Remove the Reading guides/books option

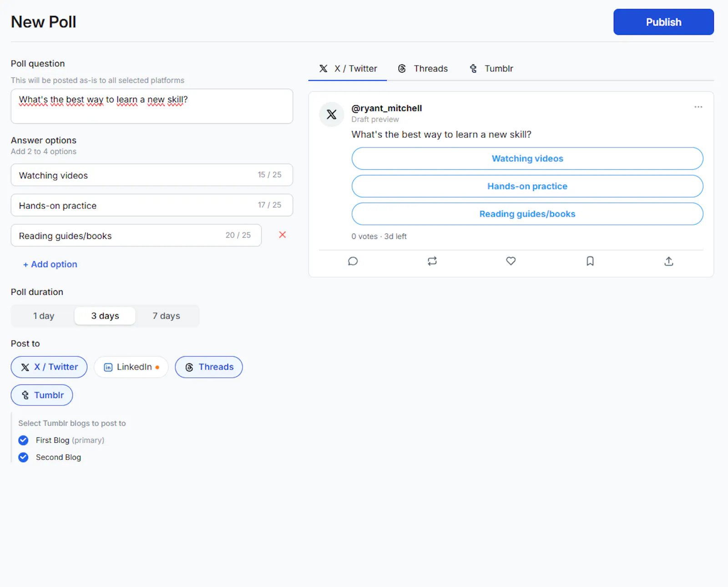pyautogui.click(x=283, y=235)
